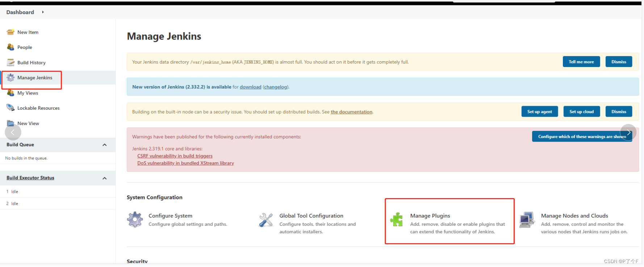Click 'No builds in the queue.' text

[x=26, y=158]
